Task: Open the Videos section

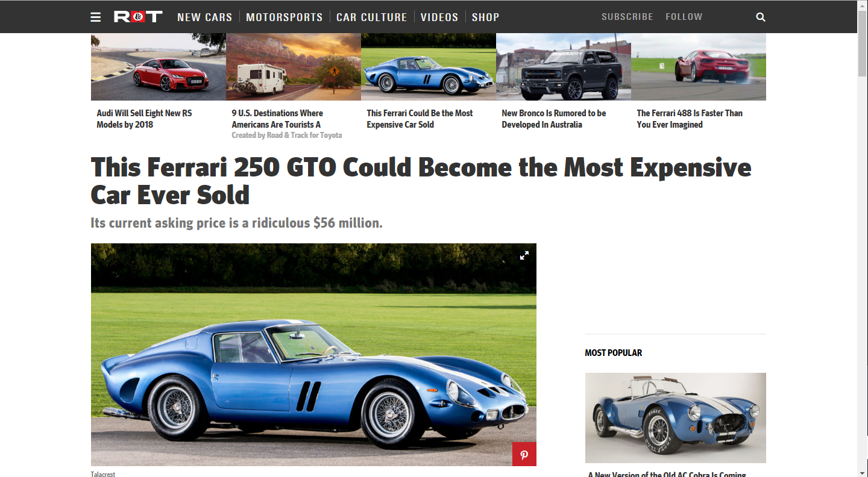Action: tap(439, 17)
